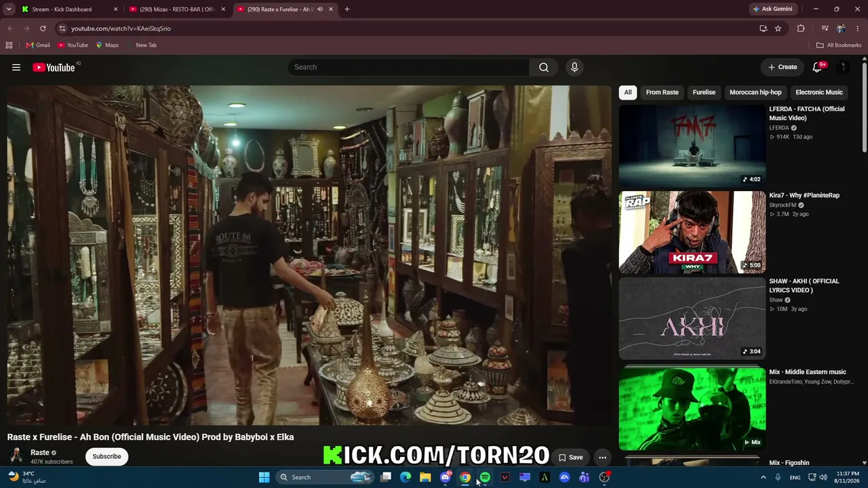Open the Windows taskbar search box
Screen dimensions: 868x488
pos(325,477)
